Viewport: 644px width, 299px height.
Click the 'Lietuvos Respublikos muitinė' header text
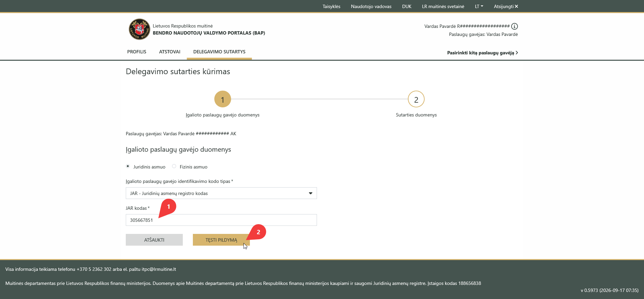pyautogui.click(x=183, y=26)
